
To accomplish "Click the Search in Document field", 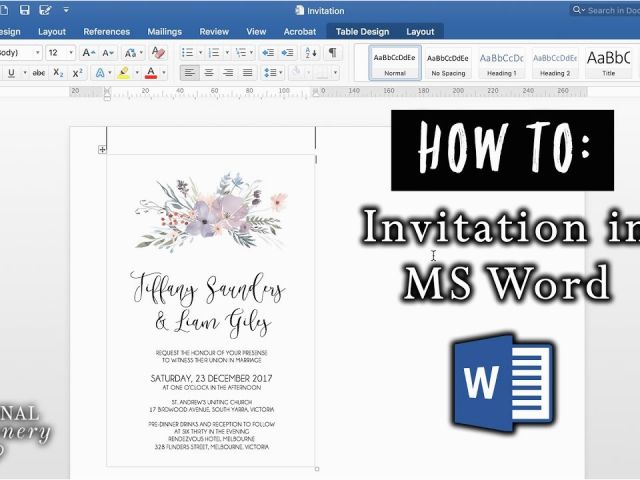I will pos(608,10).
